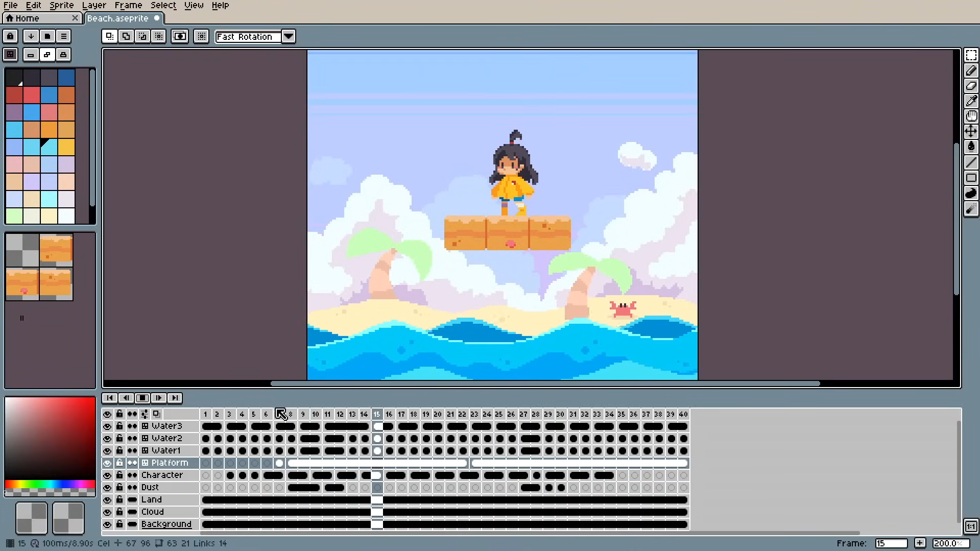Click the subtract from selection icon

coord(142,36)
